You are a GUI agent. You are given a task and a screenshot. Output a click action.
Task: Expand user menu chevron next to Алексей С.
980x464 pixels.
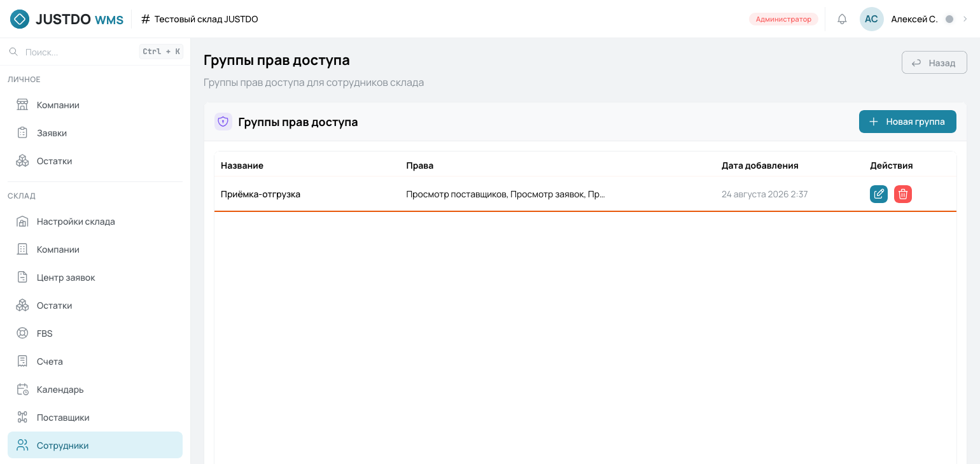click(965, 19)
